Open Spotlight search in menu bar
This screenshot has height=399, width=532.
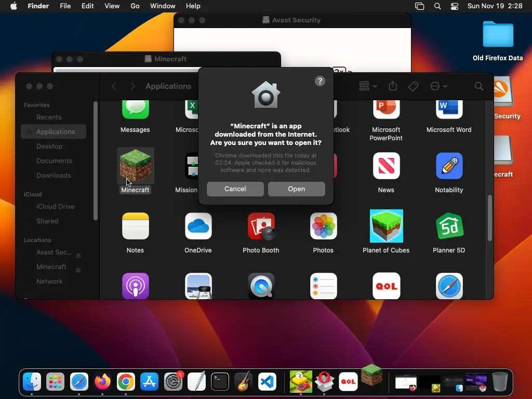[437, 6]
